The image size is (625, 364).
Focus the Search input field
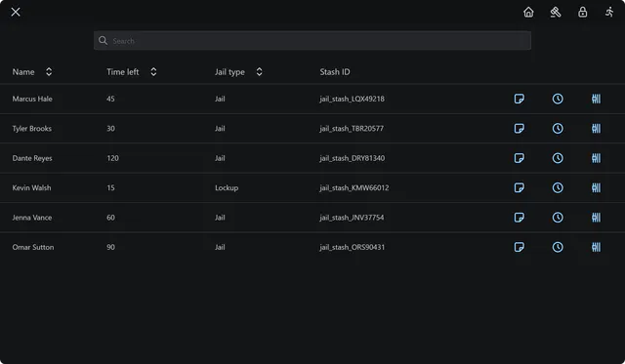coord(312,41)
